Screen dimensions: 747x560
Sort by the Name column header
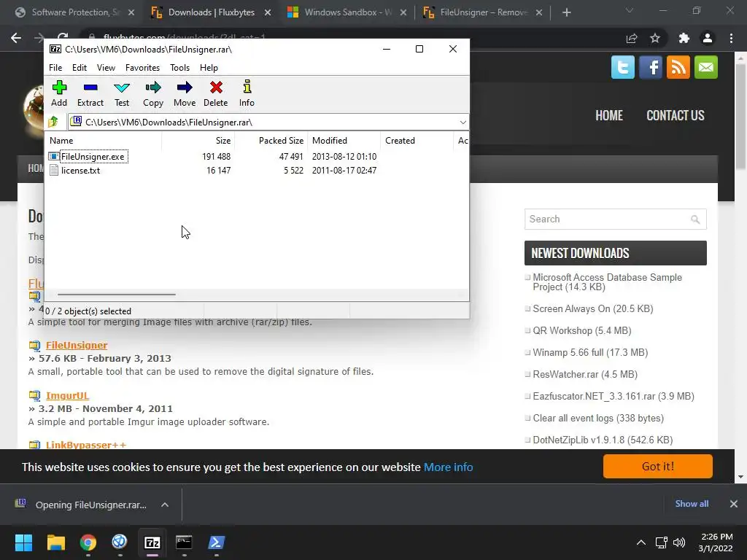click(x=104, y=141)
